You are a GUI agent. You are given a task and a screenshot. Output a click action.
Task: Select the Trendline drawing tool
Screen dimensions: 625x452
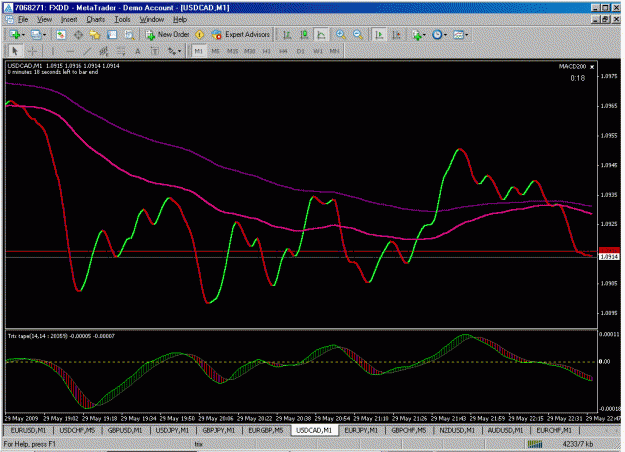[x=87, y=51]
